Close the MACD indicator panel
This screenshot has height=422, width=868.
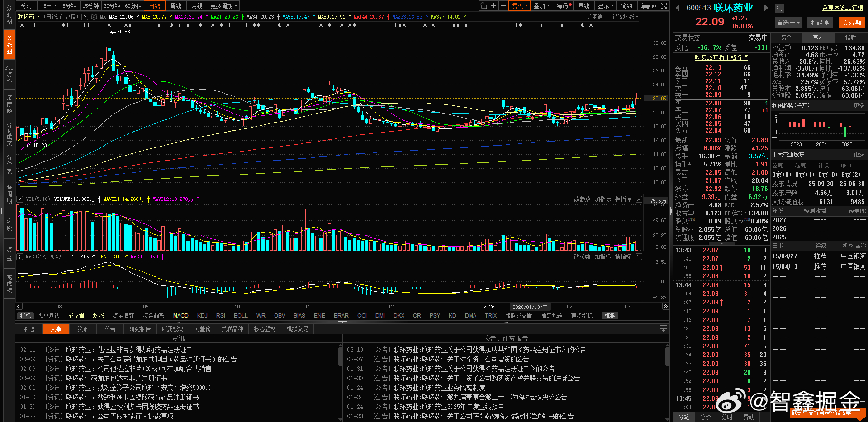(639, 257)
